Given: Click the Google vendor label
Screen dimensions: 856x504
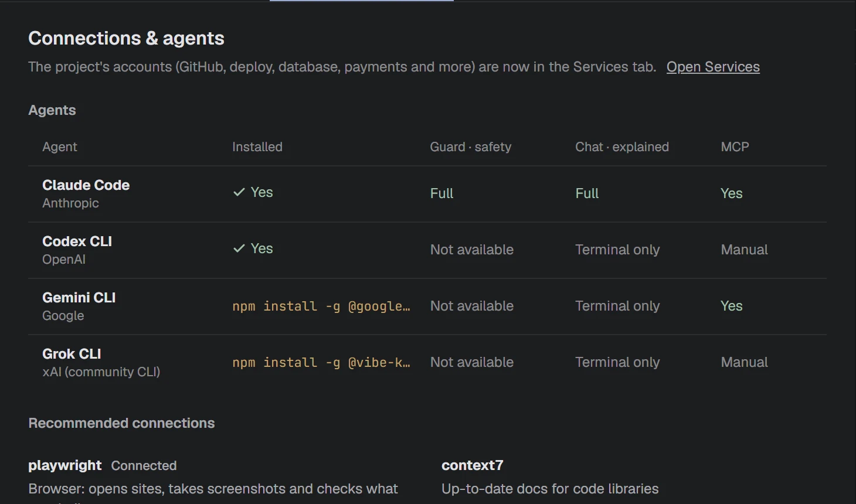Looking at the screenshot, I should click(x=63, y=316).
